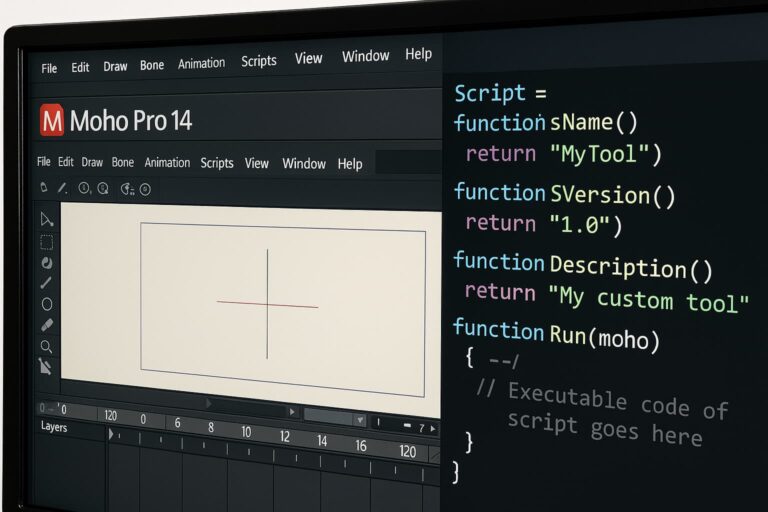Click the crosshair center on the canvas
This screenshot has width=768, height=512.
click(x=267, y=305)
